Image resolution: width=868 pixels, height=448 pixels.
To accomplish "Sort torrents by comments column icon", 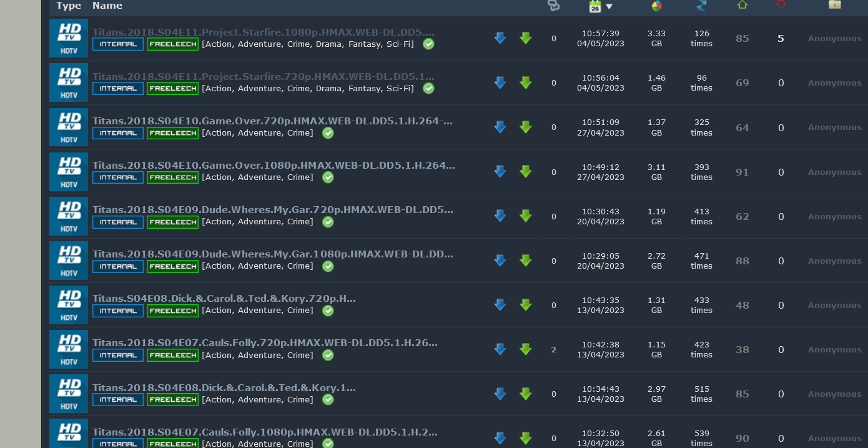I will pyautogui.click(x=553, y=5).
